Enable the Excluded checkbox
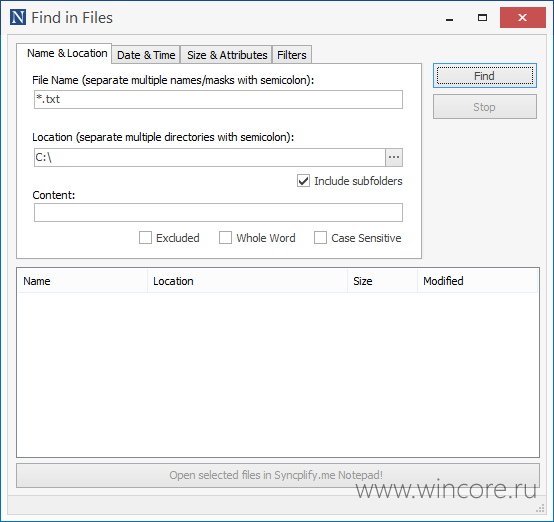The width and height of the screenshot is (554, 522). tap(145, 238)
